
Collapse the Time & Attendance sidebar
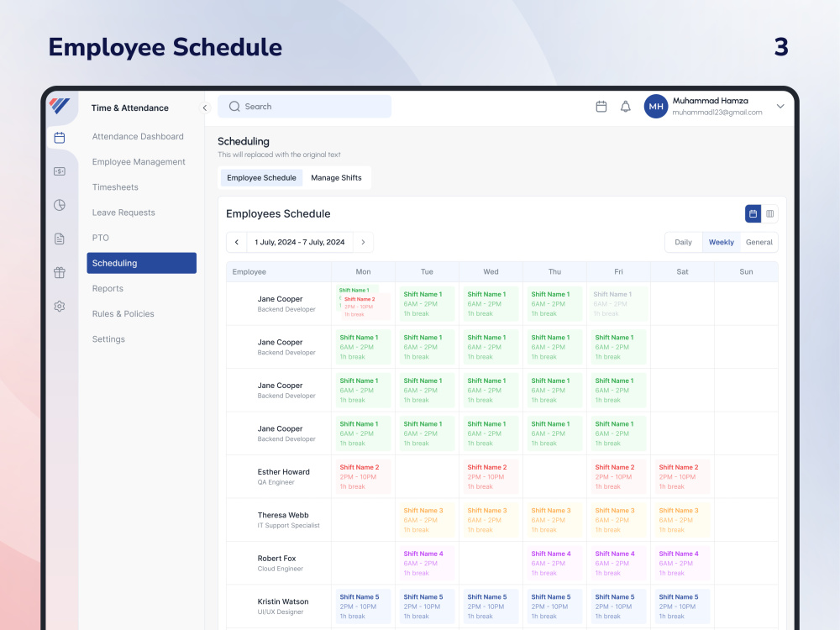(205, 108)
